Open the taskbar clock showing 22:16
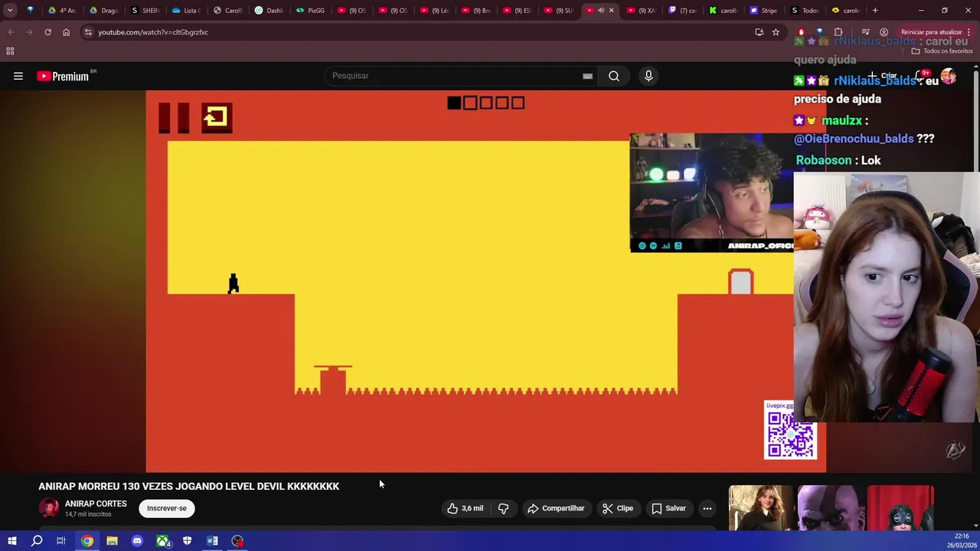 962,540
